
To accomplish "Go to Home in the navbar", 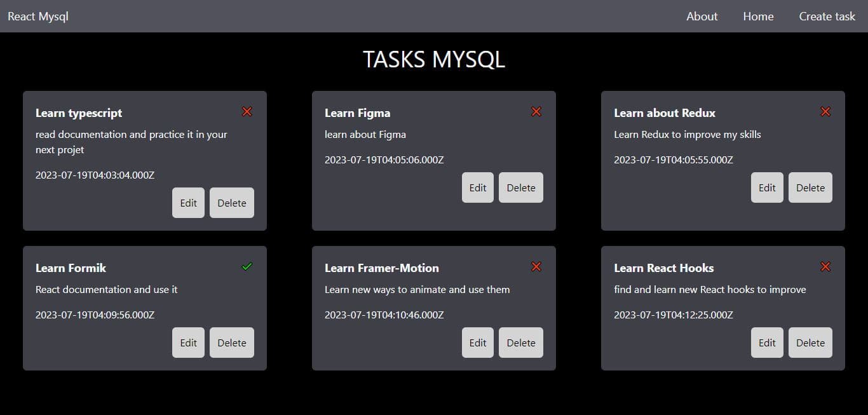I will click(x=758, y=17).
